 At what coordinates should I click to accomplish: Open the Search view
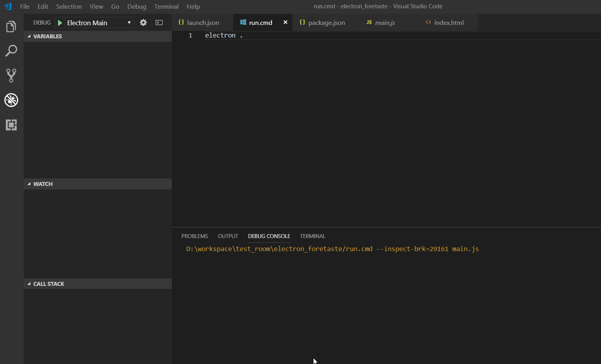[11, 51]
